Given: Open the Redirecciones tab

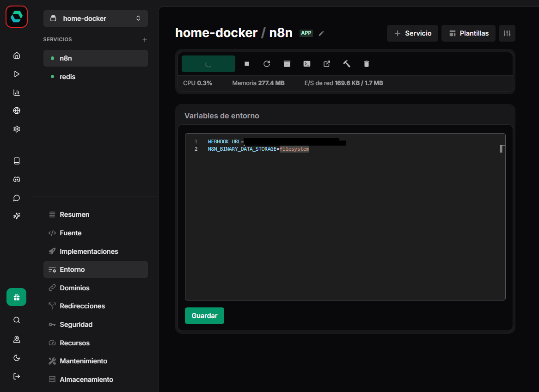Looking at the screenshot, I should click(96, 306).
